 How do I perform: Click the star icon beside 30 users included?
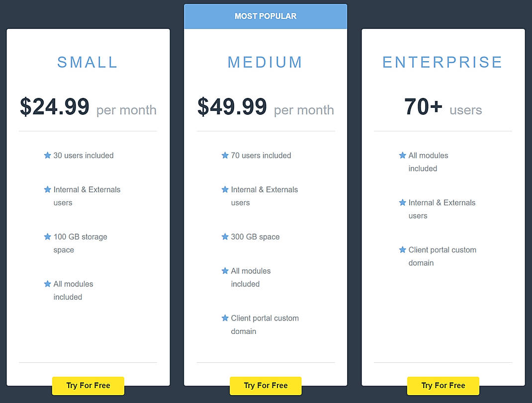pos(46,156)
